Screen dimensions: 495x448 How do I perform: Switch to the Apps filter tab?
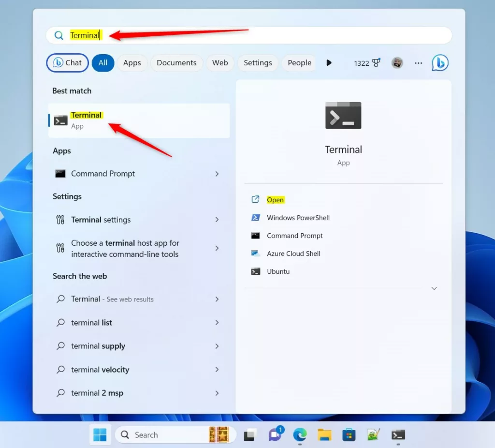pos(132,63)
